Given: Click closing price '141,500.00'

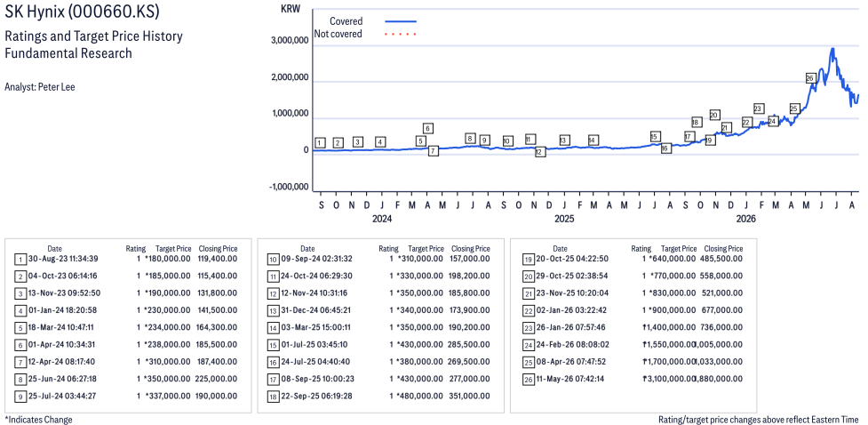Looking at the screenshot, I should [218, 310].
